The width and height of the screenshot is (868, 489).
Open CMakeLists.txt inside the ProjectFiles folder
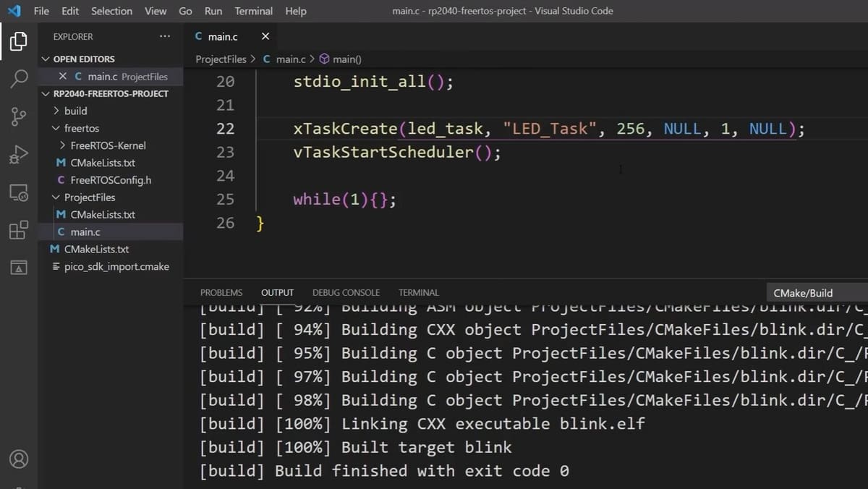(103, 215)
